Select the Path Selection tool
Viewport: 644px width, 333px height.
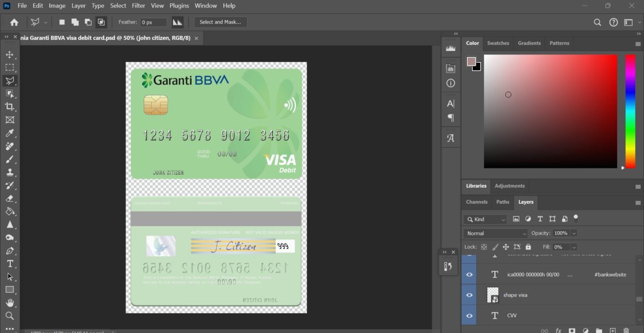[x=10, y=277]
